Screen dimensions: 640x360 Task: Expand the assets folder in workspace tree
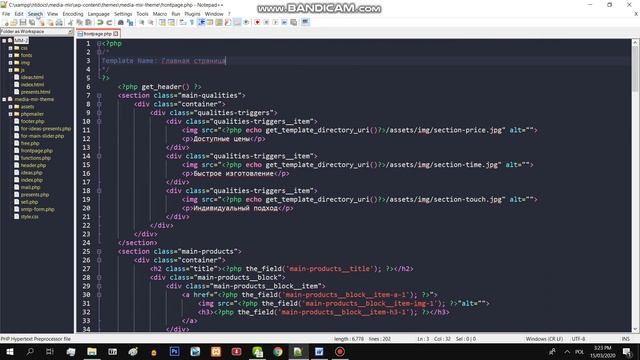tap(11, 107)
